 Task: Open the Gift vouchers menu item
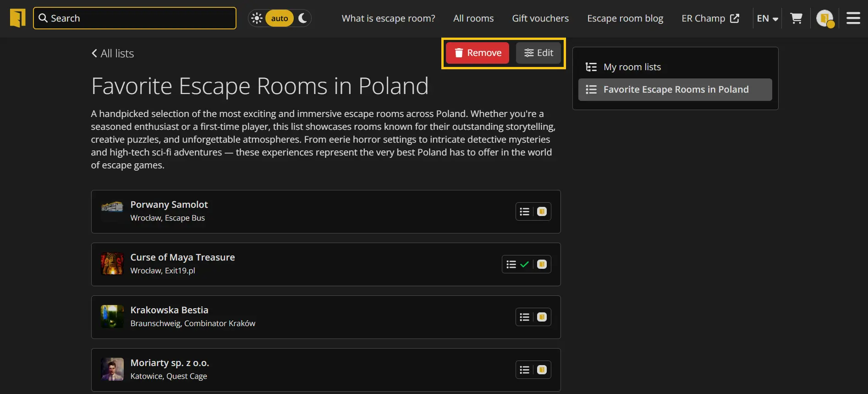[x=540, y=18]
